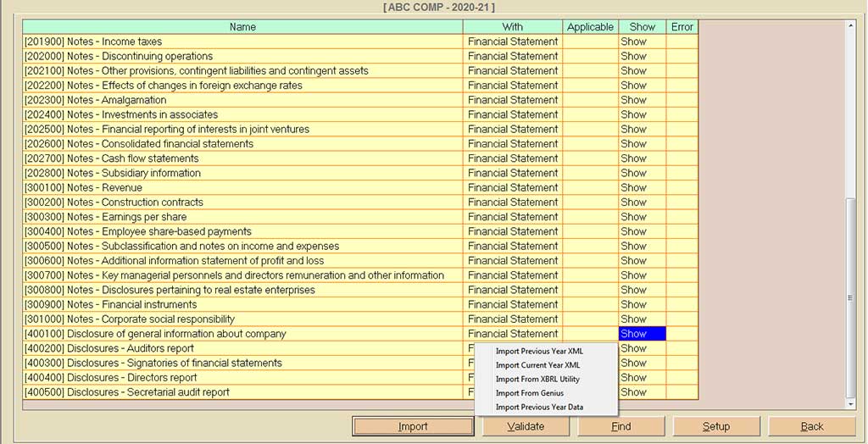
Task: Select Import From Genius menu entry
Action: point(529,393)
